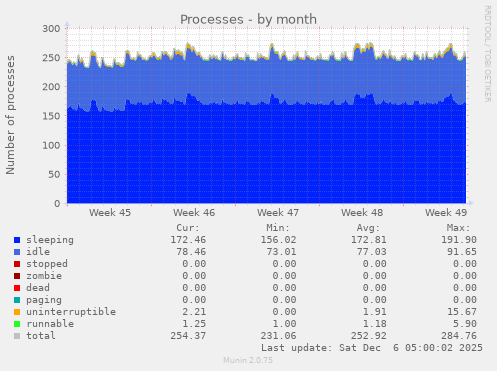This screenshot has height=371, width=497.
Task: Click the zombie legend color swatch
Action: [17, 276]
